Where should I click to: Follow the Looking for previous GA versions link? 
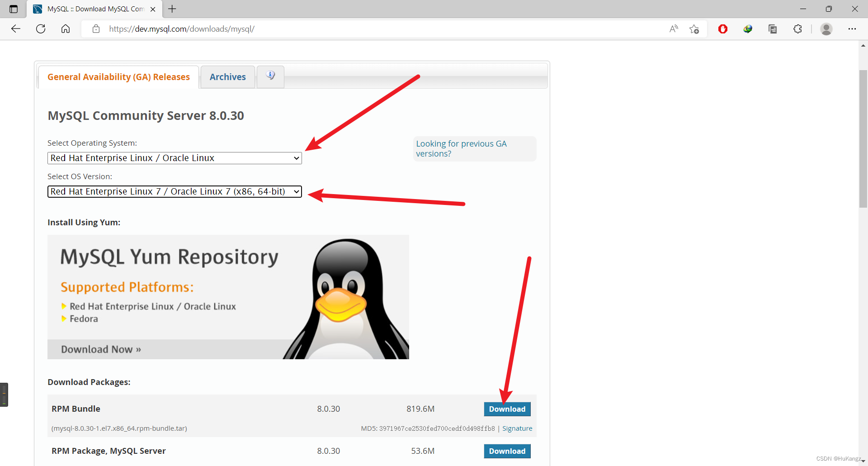point(461,148)
